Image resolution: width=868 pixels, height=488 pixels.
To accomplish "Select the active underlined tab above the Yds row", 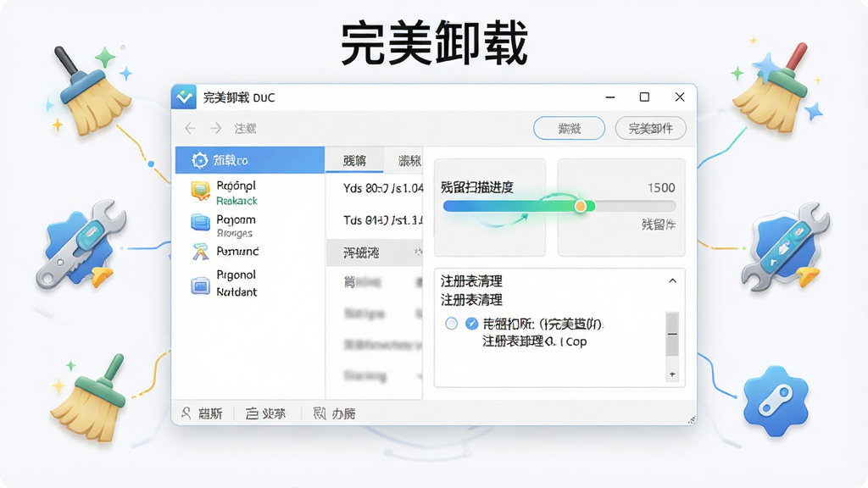I will 354,160.
